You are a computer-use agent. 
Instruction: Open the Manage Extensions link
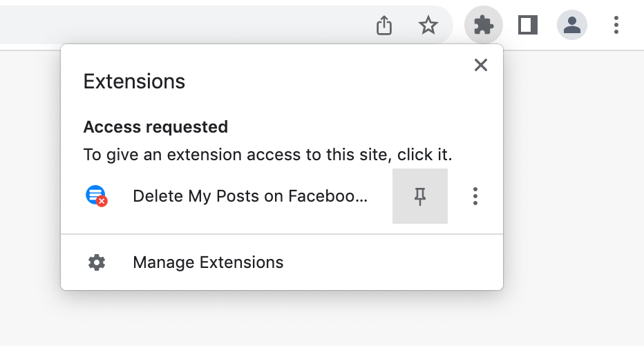pyautogui.click(x=208, y=262)
